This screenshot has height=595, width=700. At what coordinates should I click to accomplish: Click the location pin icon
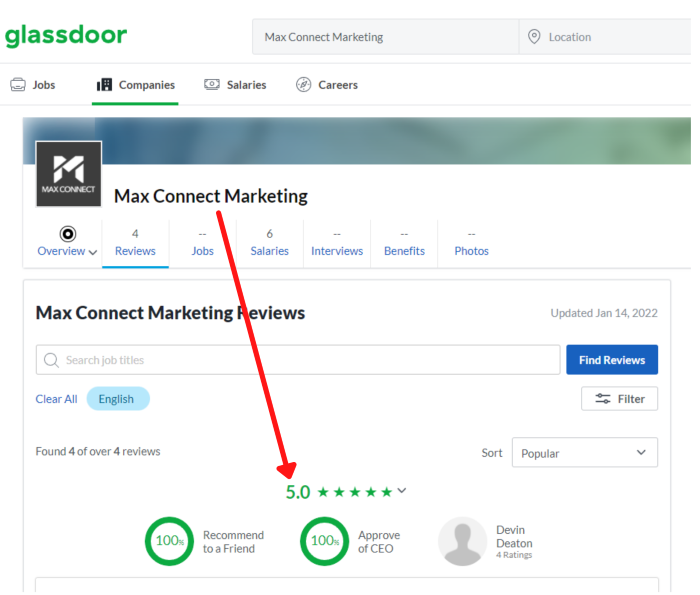pos(535,37)
